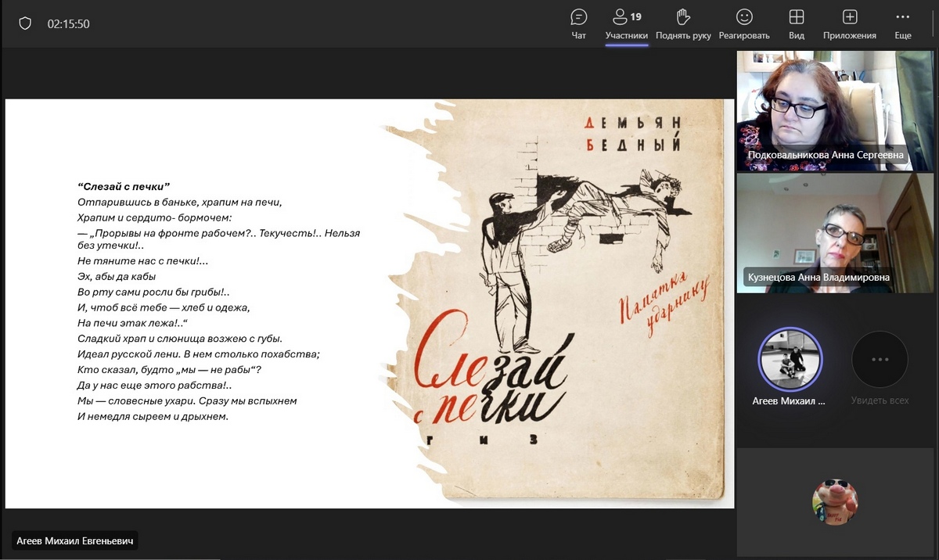Click the meeting timer 02:15:50

coord(69,24)
